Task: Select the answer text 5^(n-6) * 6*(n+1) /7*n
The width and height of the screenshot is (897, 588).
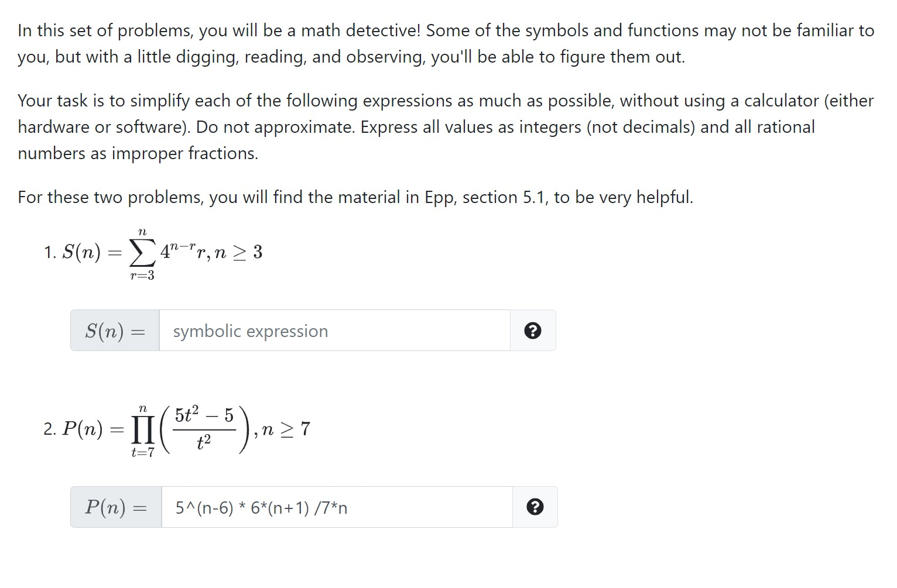Action: point(261,508)
